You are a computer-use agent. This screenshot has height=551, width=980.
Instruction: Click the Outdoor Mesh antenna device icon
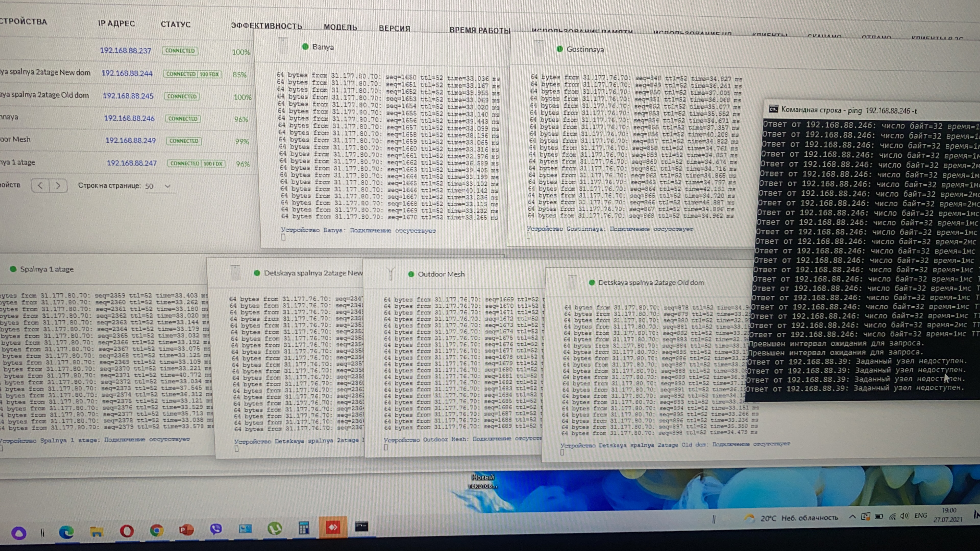tap(390, 273)
